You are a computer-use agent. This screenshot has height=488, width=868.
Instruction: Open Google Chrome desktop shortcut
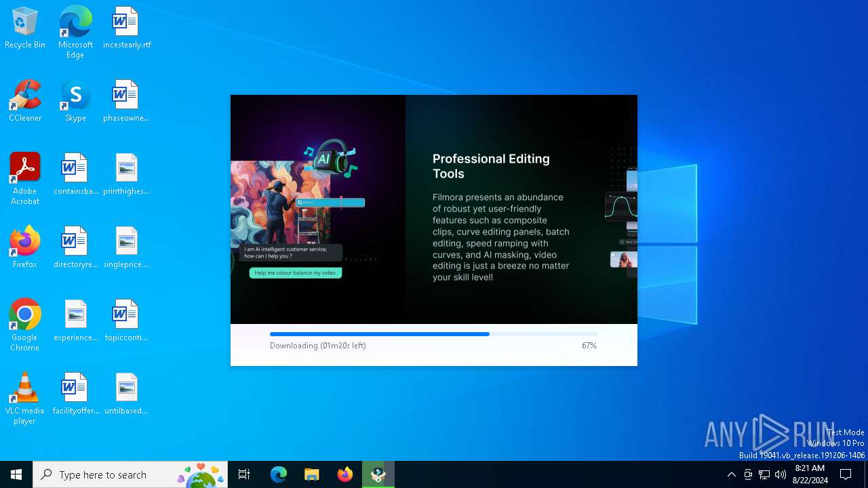click(x=25, y=325)
